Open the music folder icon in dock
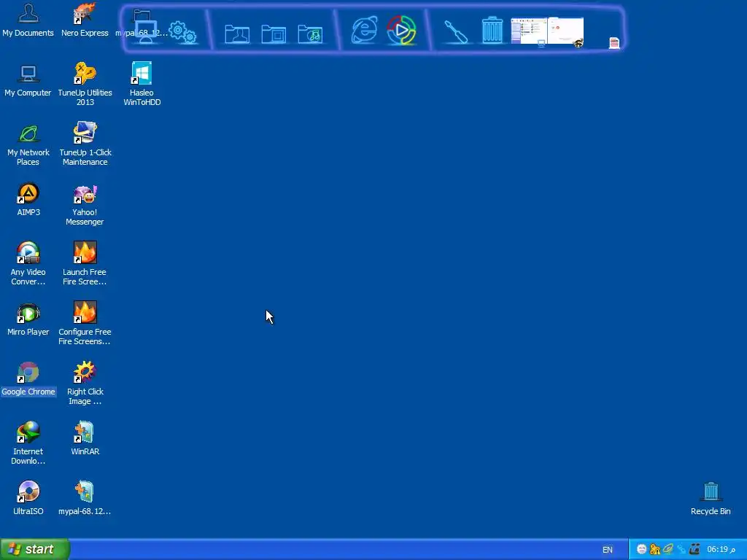Screen dimensions: 747x560 310,34
